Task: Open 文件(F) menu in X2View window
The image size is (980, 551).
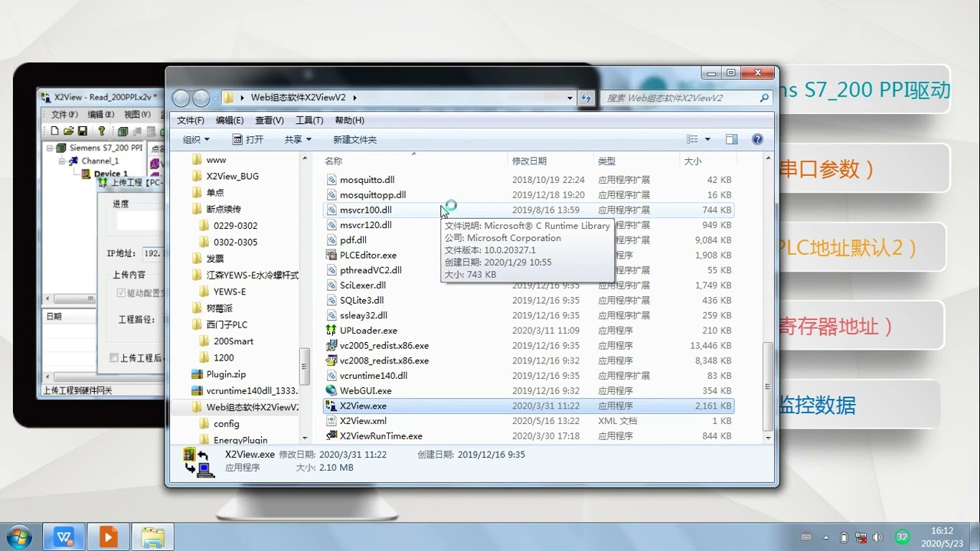Action: (64, 114)
